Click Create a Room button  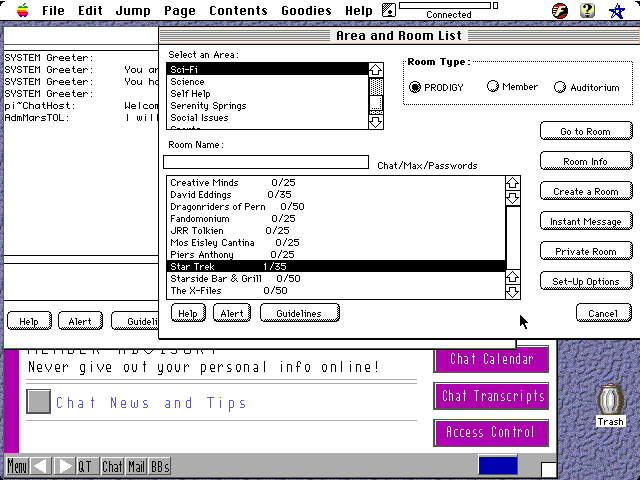[586, 191]
